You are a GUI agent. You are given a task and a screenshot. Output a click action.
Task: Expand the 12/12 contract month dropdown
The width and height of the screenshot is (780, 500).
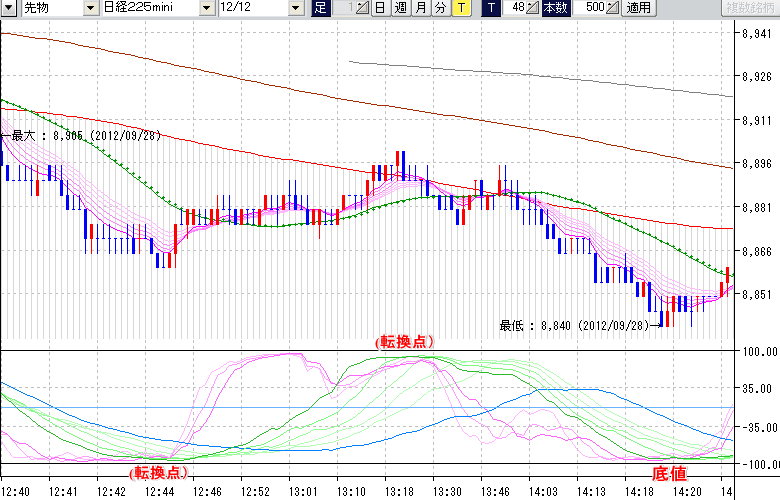pos(295,8)
